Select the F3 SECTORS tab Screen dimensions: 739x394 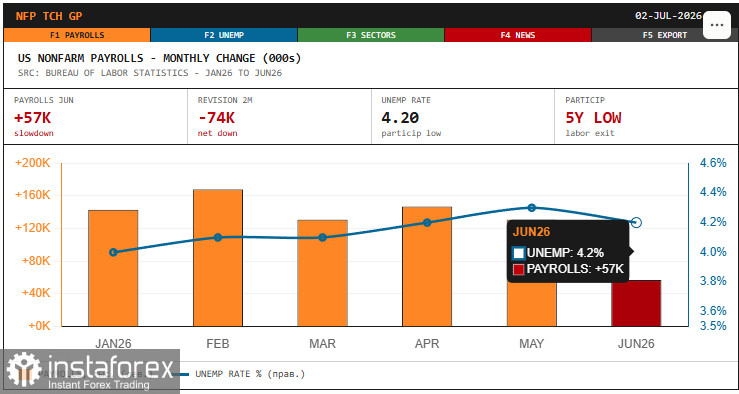coord(371,35)
